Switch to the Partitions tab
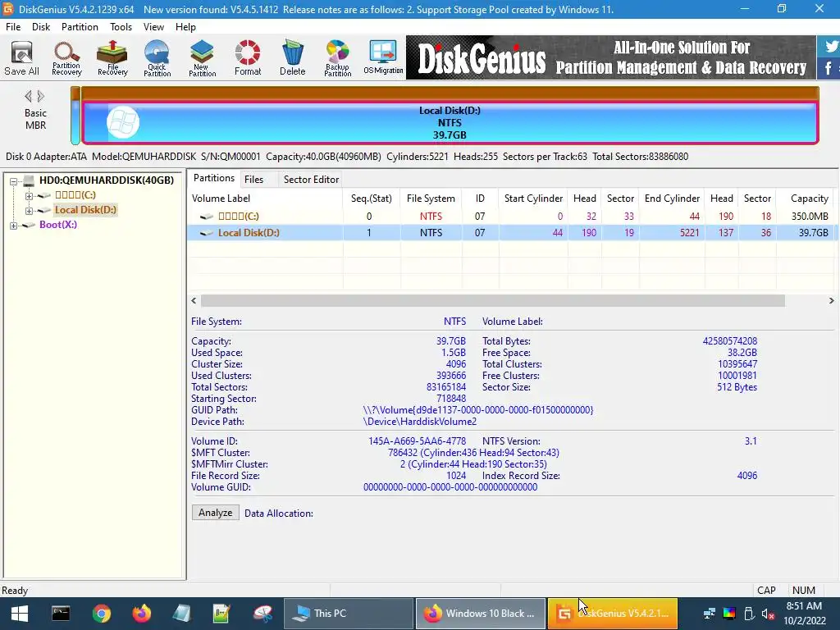 pos(214,178)
